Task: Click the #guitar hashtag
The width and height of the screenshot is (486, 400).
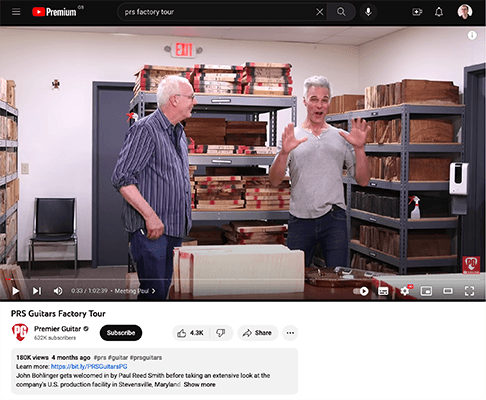Action: tap(118, 358)
